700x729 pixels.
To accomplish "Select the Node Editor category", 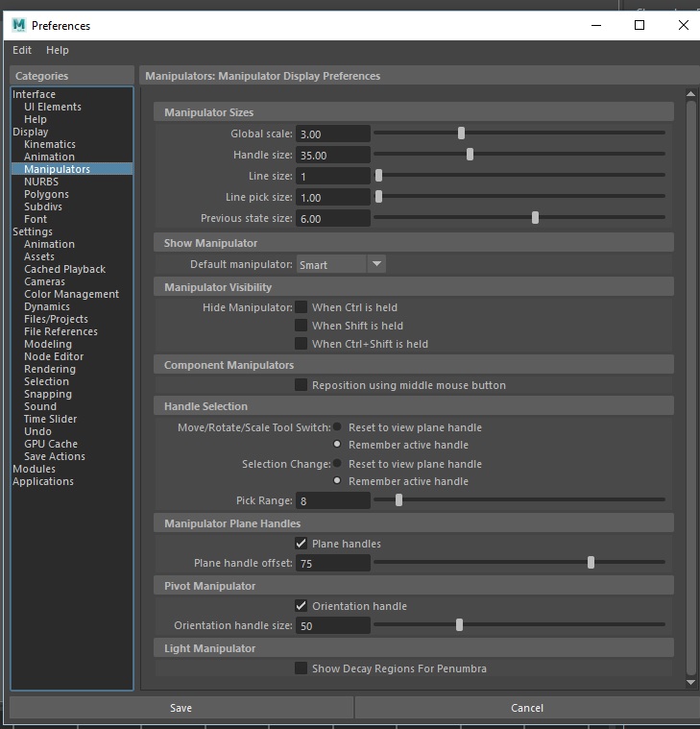I will click(54, 356).
